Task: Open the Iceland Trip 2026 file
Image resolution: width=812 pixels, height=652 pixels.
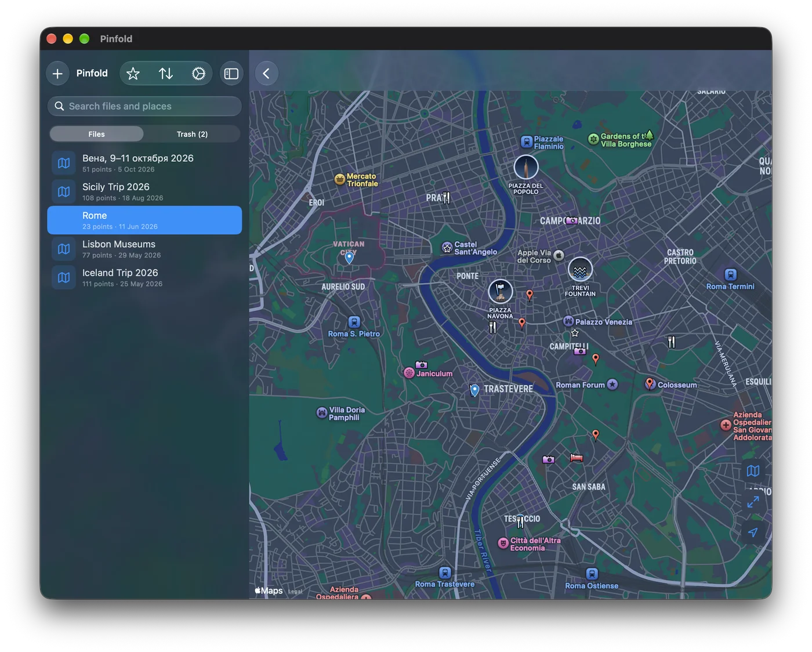Action: point(144,277)
